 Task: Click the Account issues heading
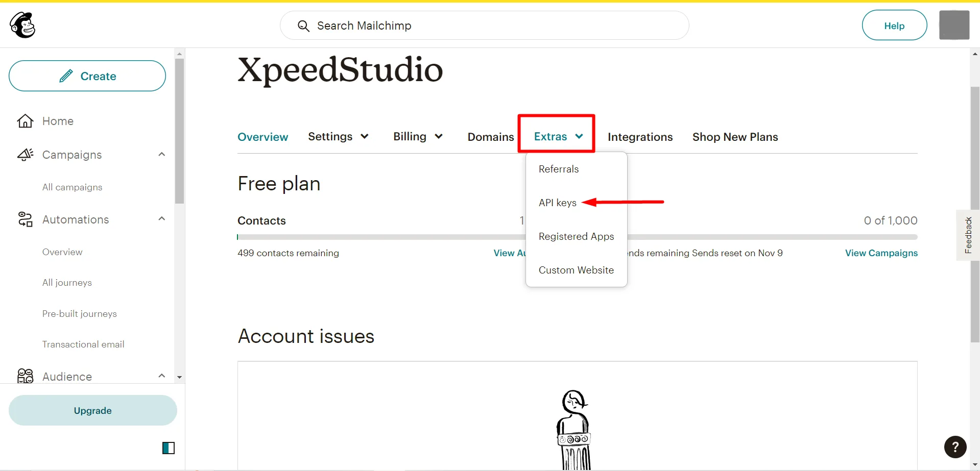pyautogui.click(x=306, y=336)
